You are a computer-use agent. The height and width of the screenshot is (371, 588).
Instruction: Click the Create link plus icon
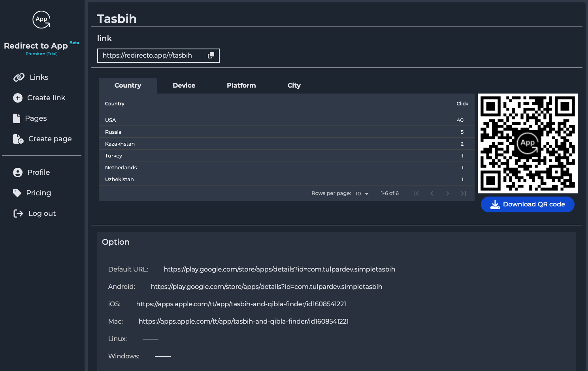tap(18, 98)
